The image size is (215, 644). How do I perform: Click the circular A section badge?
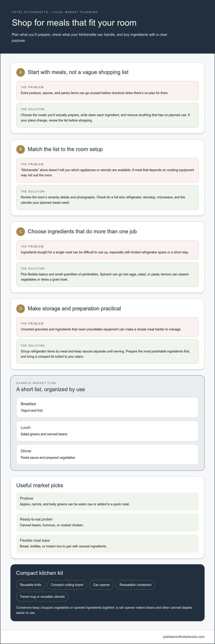click(21, 72)
